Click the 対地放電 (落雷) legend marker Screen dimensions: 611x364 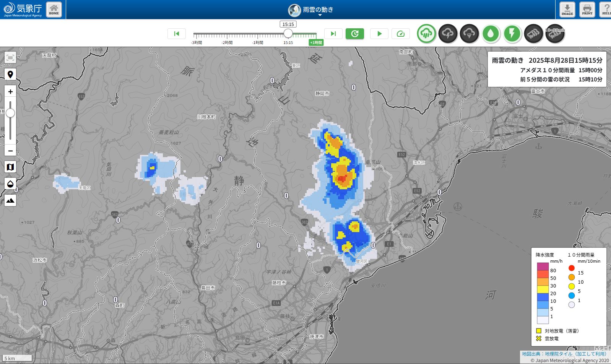pyautogui.click(x=539, y=331)
